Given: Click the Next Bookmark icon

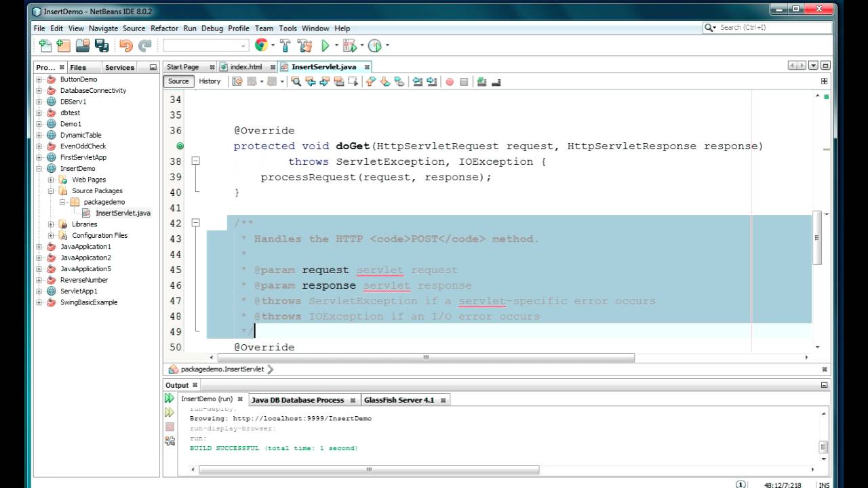Looking at the screenshot, I should 385,81.
